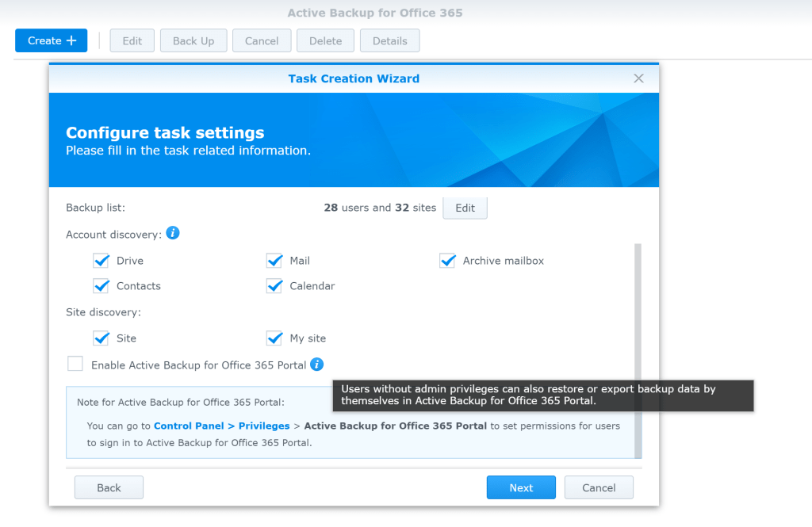Click the Portal info icon
This screenshot has height=527, width=812.
[x=316, y=365]
